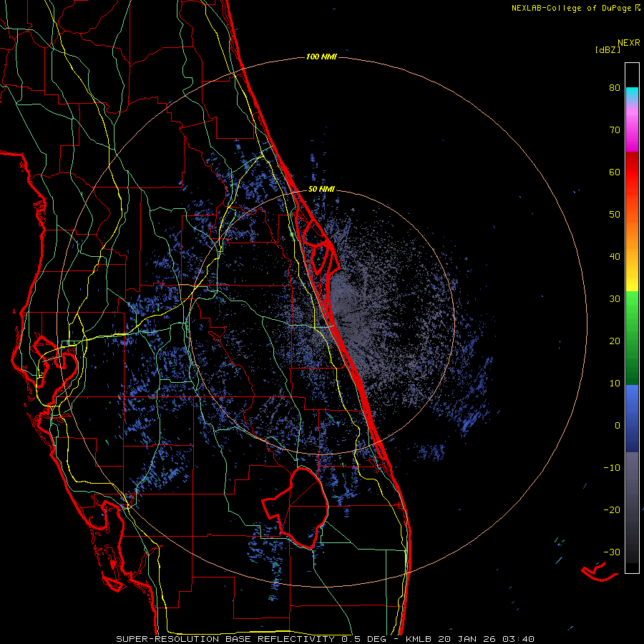
Task: Click the 'NEXR' label above the color bar
Action: click(x=629, y=43)
